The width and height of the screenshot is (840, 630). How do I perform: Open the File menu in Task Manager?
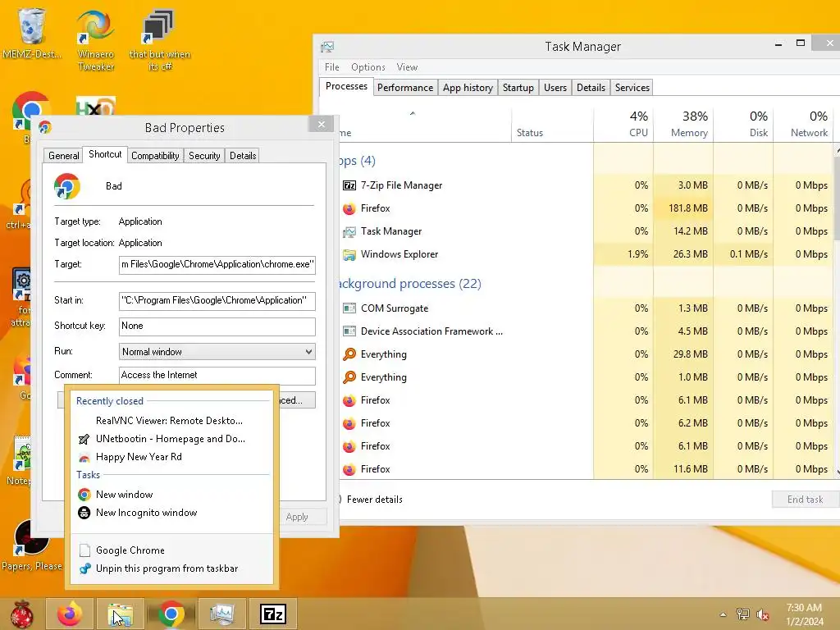pyautogui.click(x=332, y=67)
